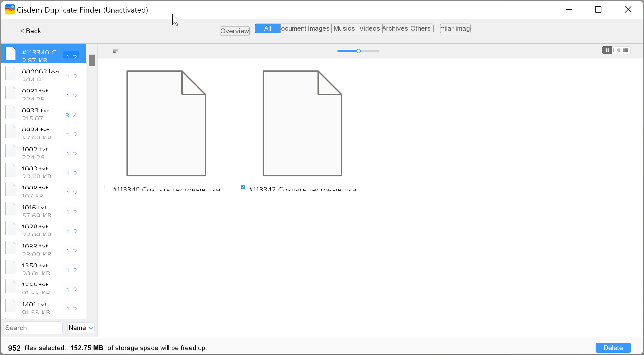Click the 1350.txt file icon in list
Screen dimensions: 644x355
point(11,267)
